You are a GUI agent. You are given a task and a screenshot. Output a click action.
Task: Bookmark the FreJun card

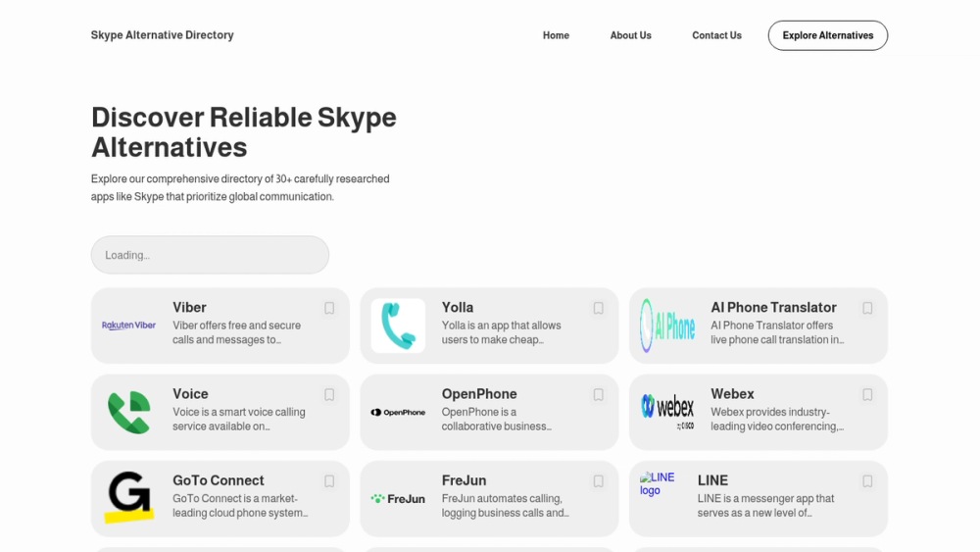tap(598, 481)
